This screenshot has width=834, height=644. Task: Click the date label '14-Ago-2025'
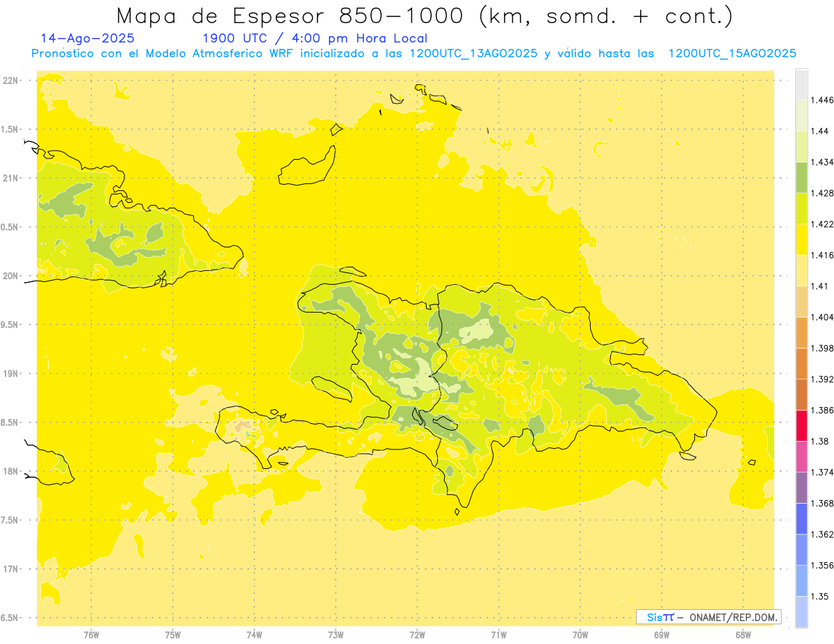88,38
